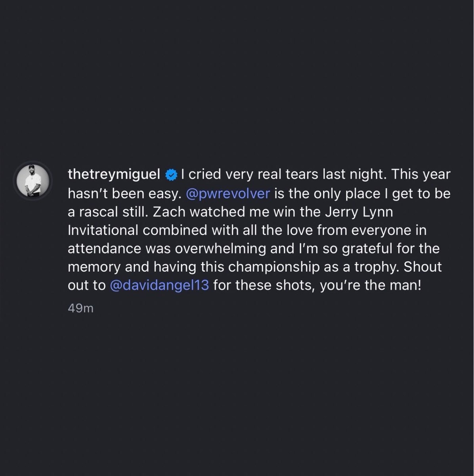474x476 pixels.
Task: Click the name "Zach" in the caption
Action: point(169,212)
